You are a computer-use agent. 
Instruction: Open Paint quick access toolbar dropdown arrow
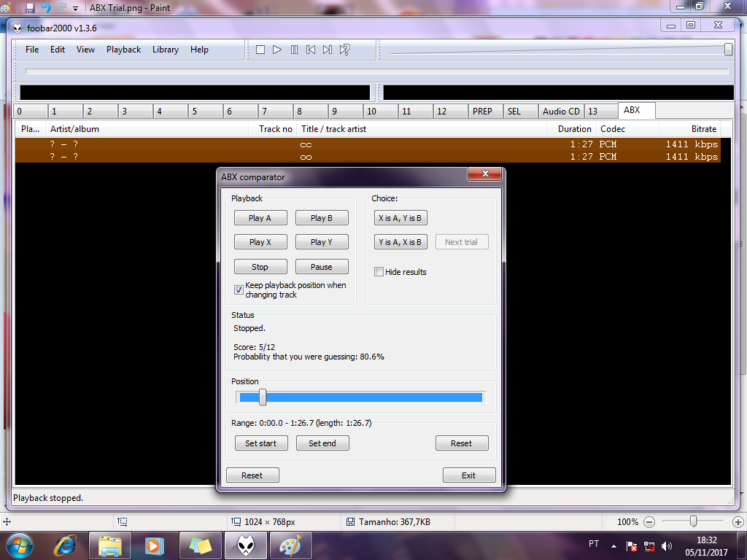pyautogui.click(x=75, y=9)
